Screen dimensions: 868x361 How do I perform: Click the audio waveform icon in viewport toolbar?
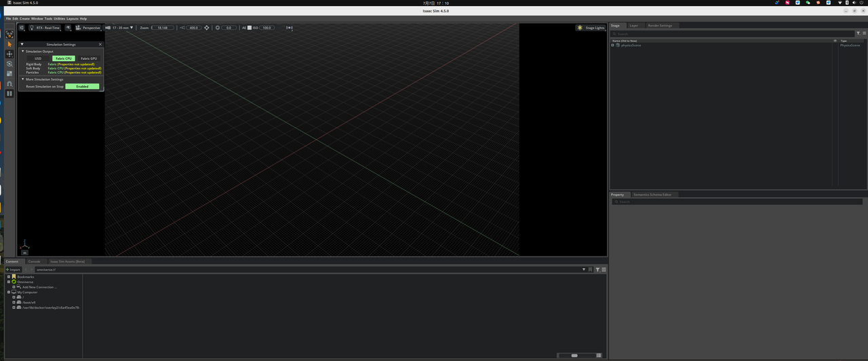point(290,28)
